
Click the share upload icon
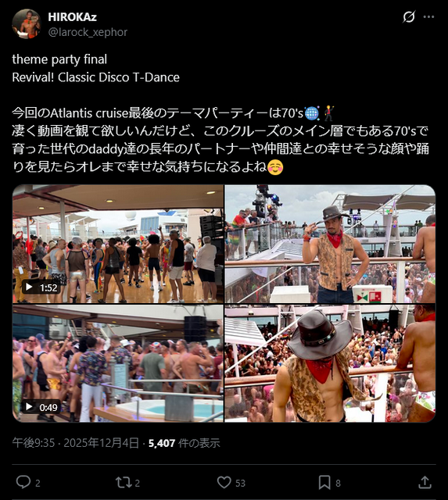pyautogui.click(x=425, y=482)
